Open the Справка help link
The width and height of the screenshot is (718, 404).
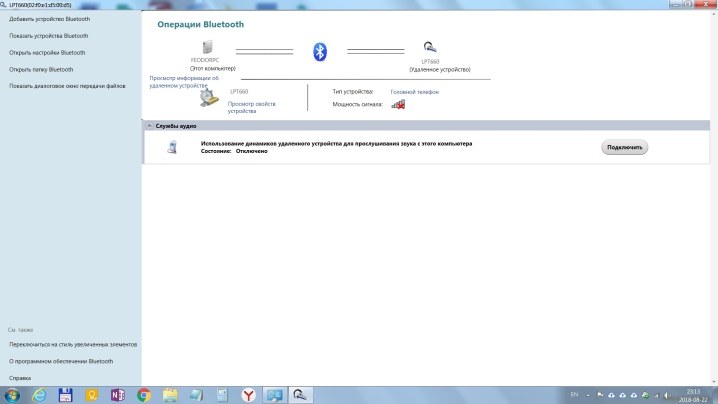(20, 378)
